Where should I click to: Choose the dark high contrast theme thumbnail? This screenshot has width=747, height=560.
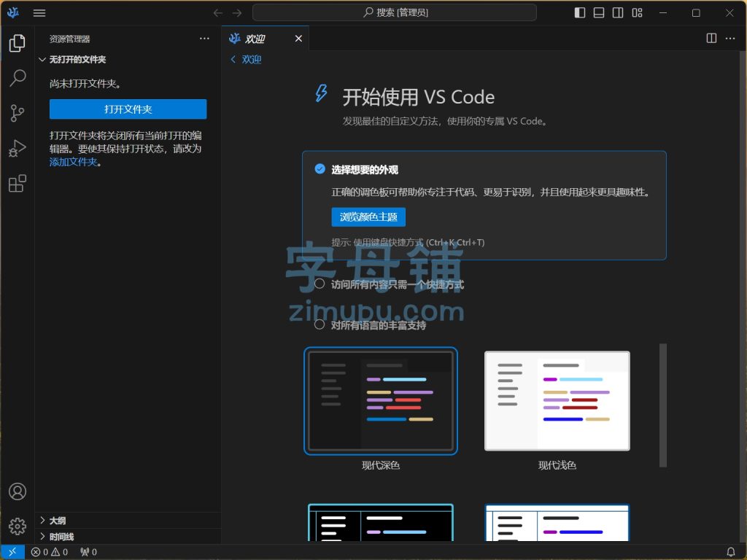[x=381, y=523]
